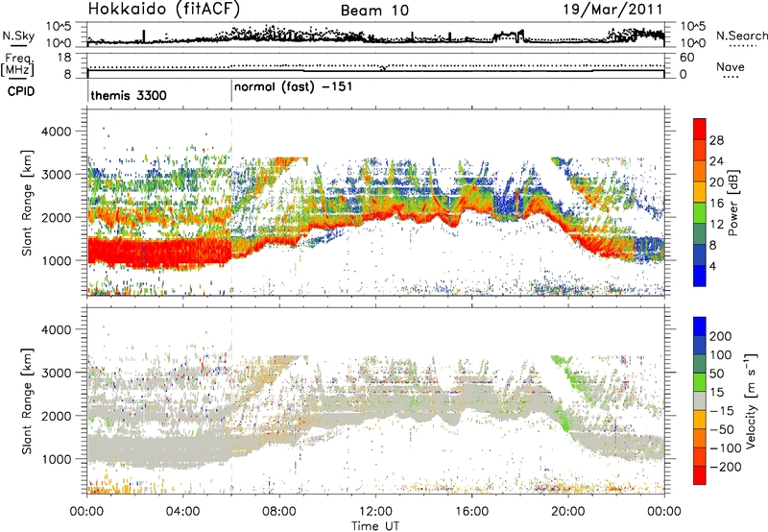The image size is (768, 532).
Task: Click the "Velocity [m s-1]" color bar title
Action: point(752,400)
